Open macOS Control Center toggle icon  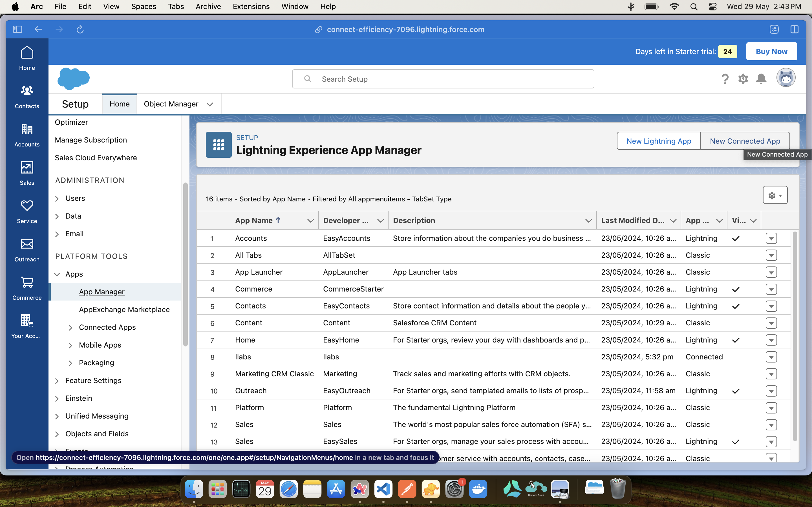pos(713,7)
